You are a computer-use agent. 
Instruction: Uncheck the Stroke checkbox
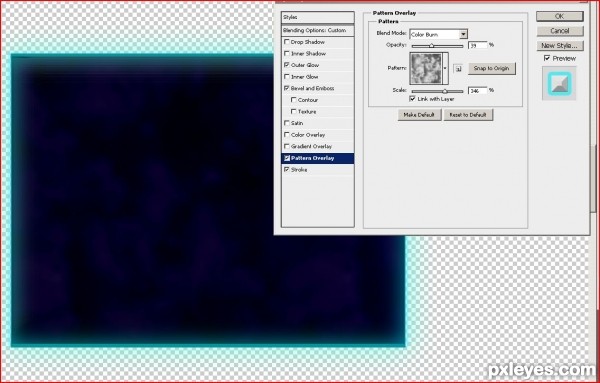(x=287, y=169)
